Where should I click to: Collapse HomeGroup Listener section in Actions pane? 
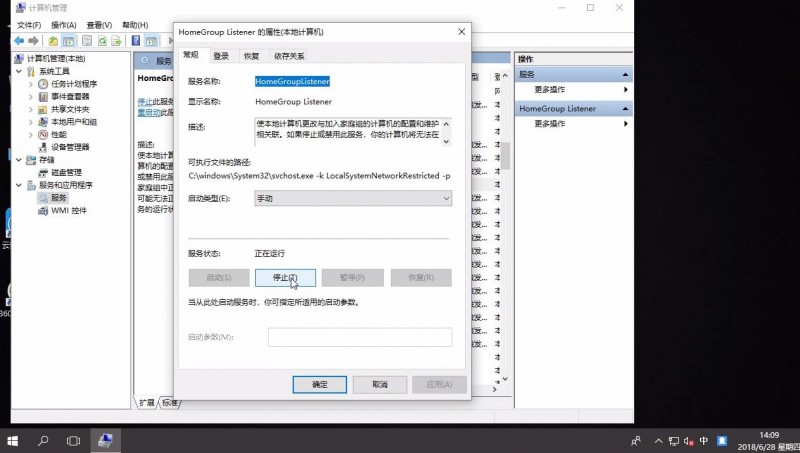[626, 109]
